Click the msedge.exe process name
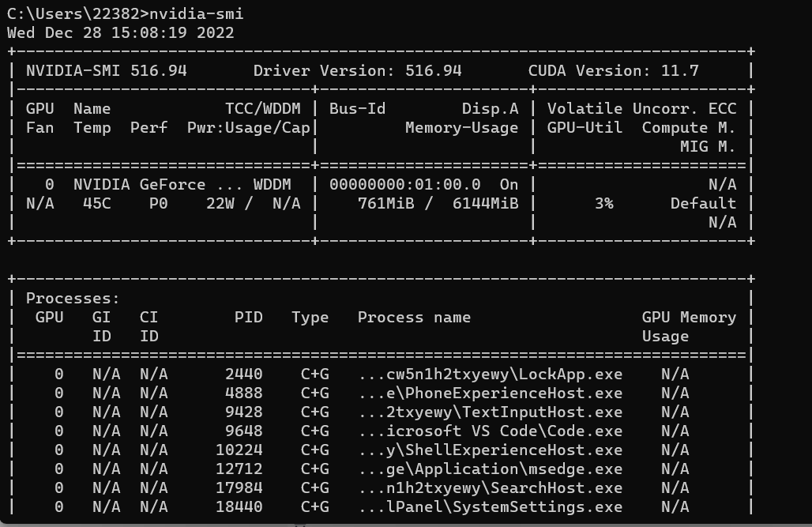812x527 pixels. pos(490,469)
